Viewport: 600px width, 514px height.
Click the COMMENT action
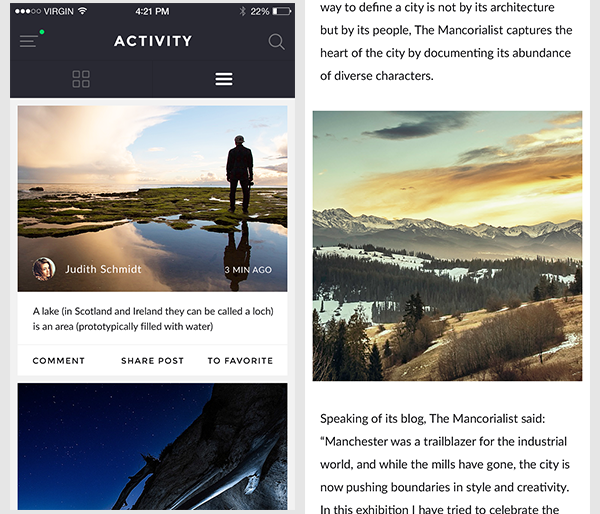point(59,361)
